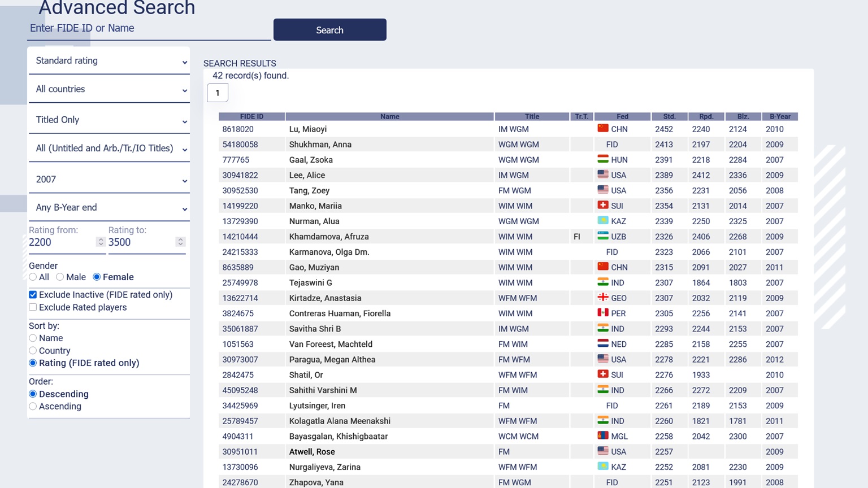The width and height of the screenshot is (868, 488).
Task: Select the All gender radio button
Action: tap(33, 277)
